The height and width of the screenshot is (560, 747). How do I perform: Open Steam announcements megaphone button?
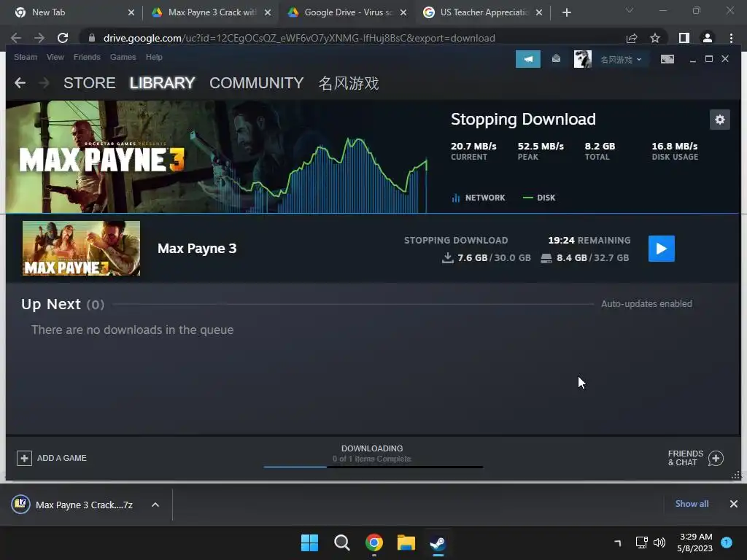pyautogui.click(x=528, y=59)
